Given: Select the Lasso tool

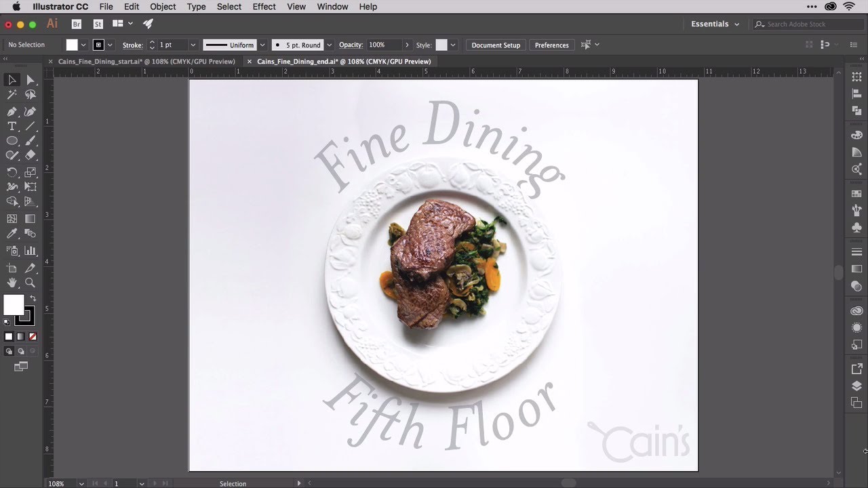Looking at the screenshot, I should coord(30,96).
